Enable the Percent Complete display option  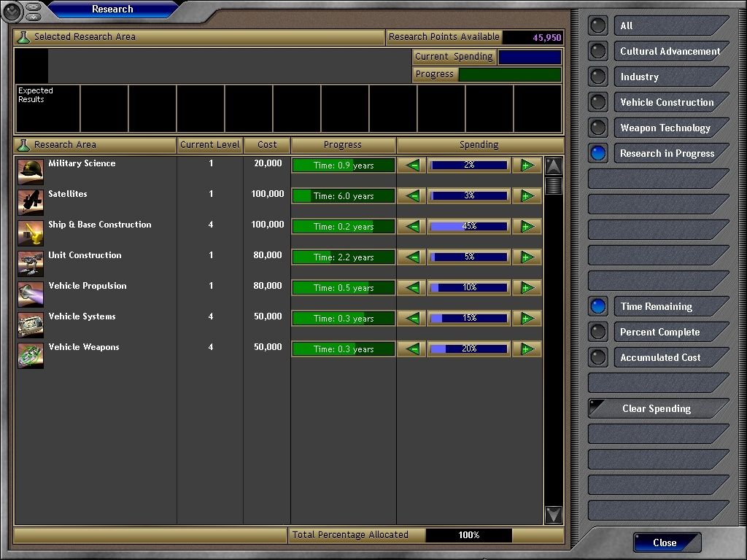598,332
